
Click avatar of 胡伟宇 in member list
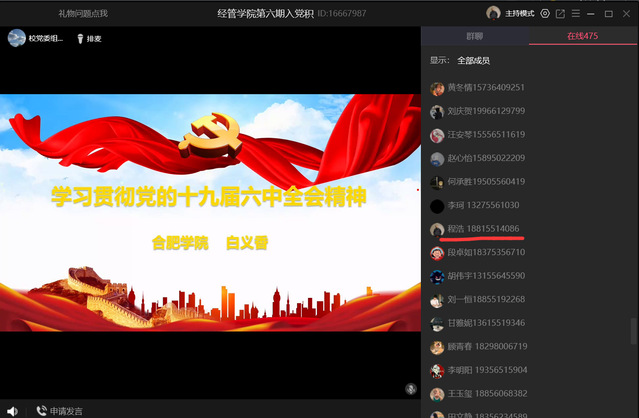(x=437, y=276)
